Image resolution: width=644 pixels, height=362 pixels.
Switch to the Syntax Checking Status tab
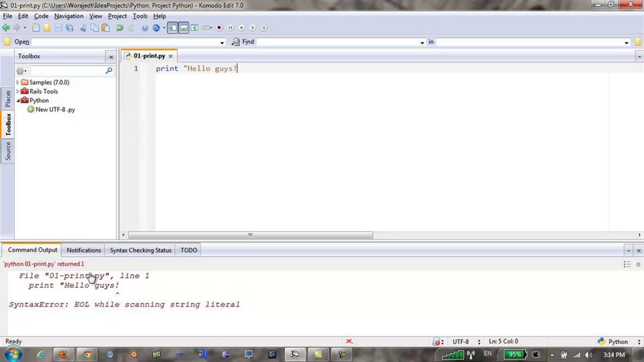click(141, 250)
